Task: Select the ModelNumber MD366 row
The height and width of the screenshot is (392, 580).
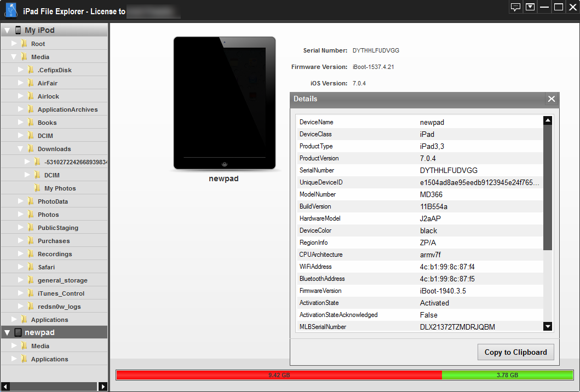Action: [x=419, y=194]
